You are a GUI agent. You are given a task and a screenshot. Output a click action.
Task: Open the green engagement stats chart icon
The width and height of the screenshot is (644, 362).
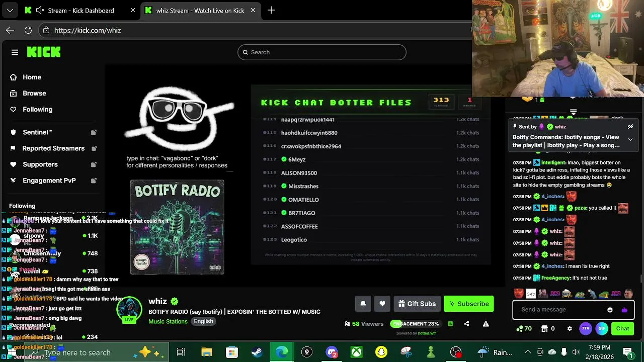tap(450, 324)
